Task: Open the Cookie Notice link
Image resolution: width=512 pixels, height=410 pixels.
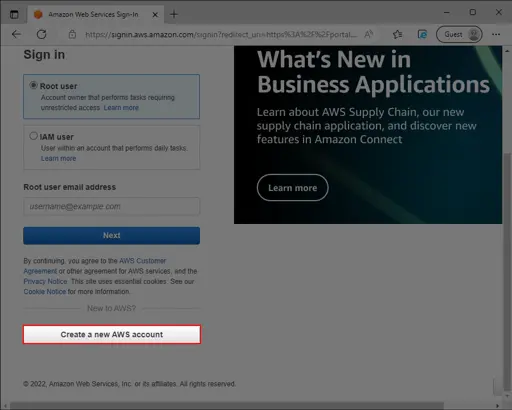Action: (x=45, y=292)
